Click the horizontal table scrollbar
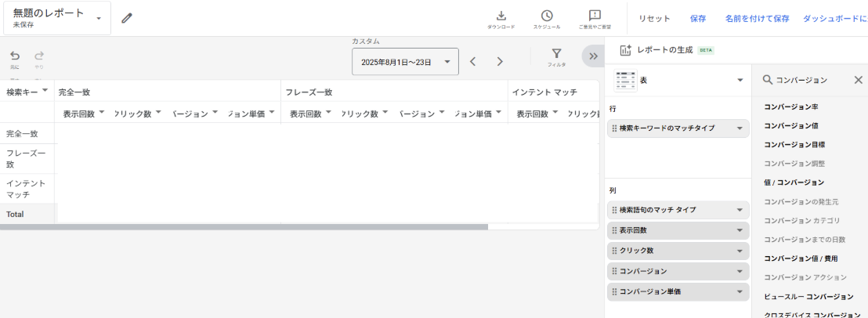Viewport: 868px width, 318px height. 244,226
